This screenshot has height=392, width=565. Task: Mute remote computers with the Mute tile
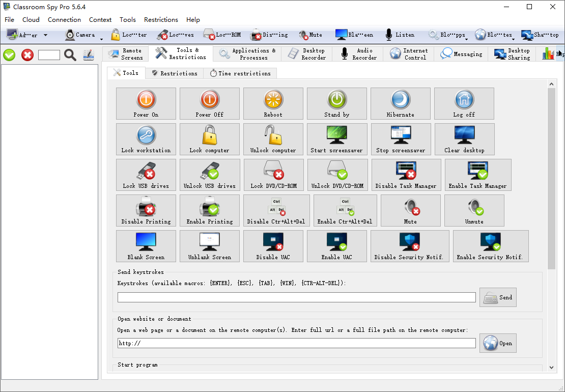(410, 210)
